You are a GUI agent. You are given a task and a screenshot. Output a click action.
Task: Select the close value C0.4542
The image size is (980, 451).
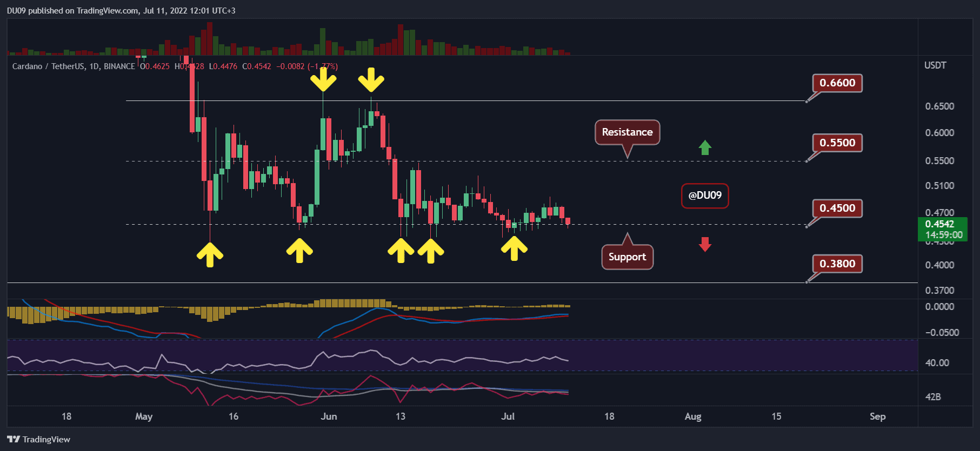(x=257, y=66)
